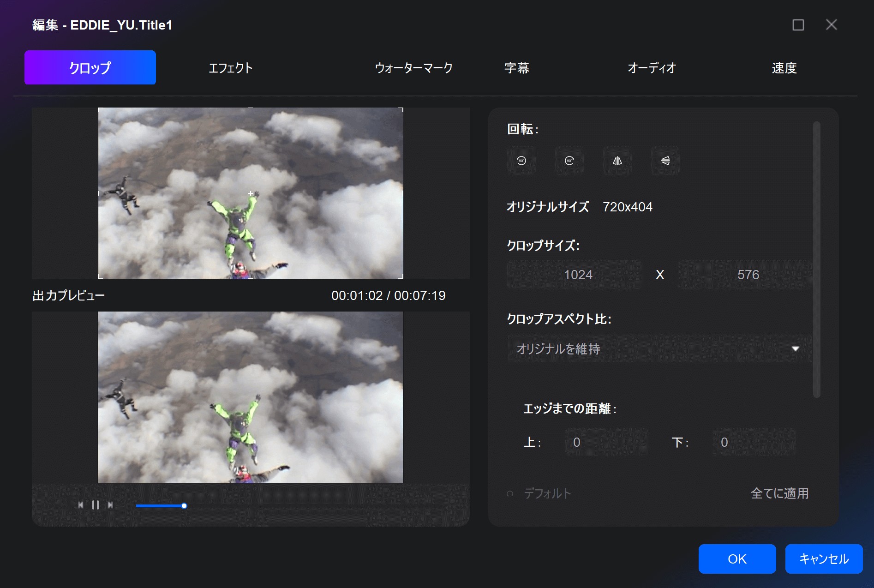
Task: Click the 00:01:02 / 00:07:19 timecode
Action: click(389, 295)
